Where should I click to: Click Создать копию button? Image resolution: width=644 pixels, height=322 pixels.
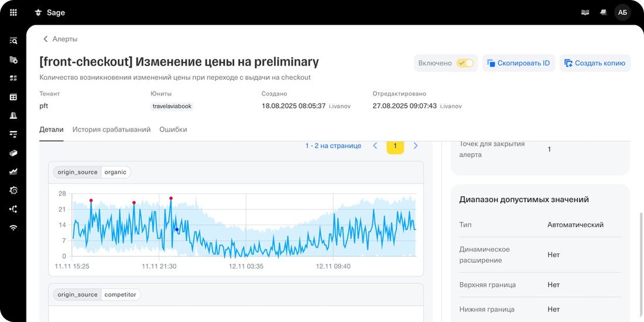tap(595, 63)
